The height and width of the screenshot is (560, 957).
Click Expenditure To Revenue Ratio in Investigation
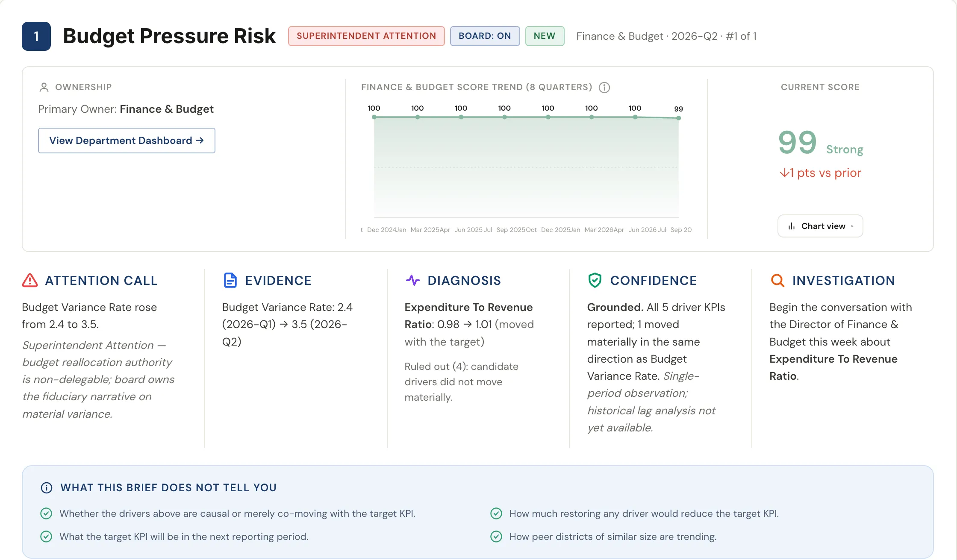(x=833, y=367)
